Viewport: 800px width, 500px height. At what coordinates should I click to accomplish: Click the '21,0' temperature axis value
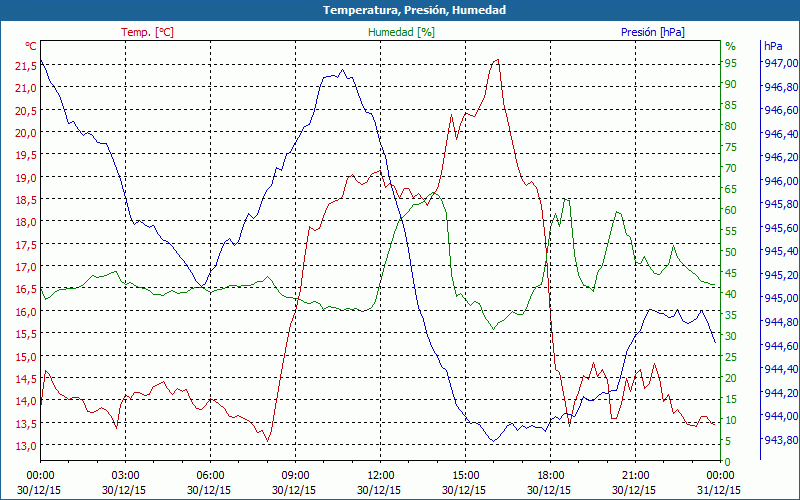(x=26, y=88)
